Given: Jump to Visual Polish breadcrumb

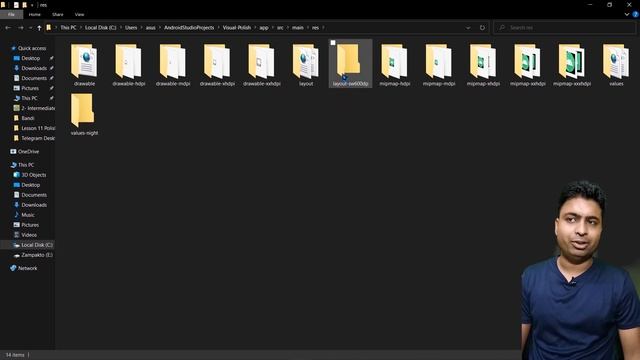Looking at the screenshot, I should (x=237, y=28).
